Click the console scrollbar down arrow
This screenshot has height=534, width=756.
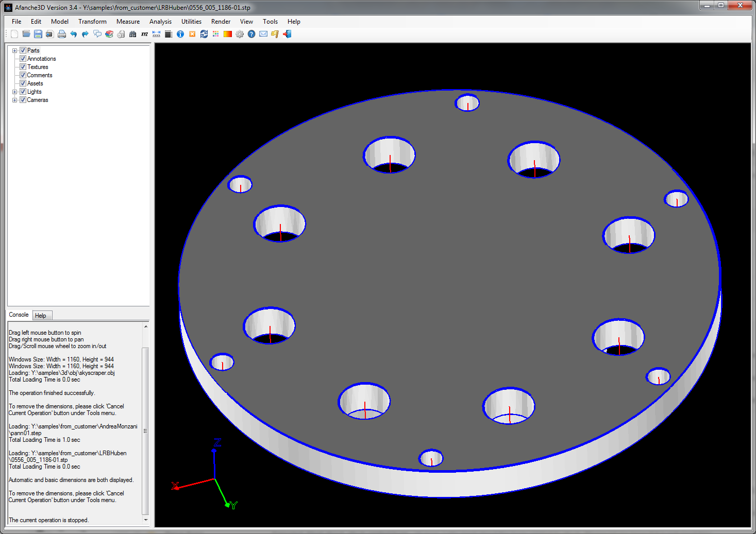[x=146, y=520]
